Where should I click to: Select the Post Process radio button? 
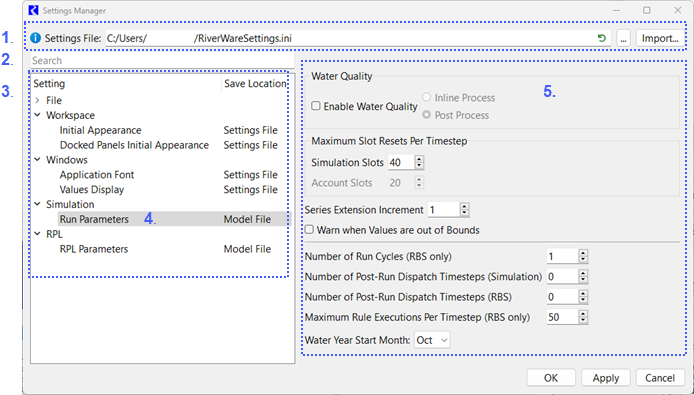pos(426,115)
